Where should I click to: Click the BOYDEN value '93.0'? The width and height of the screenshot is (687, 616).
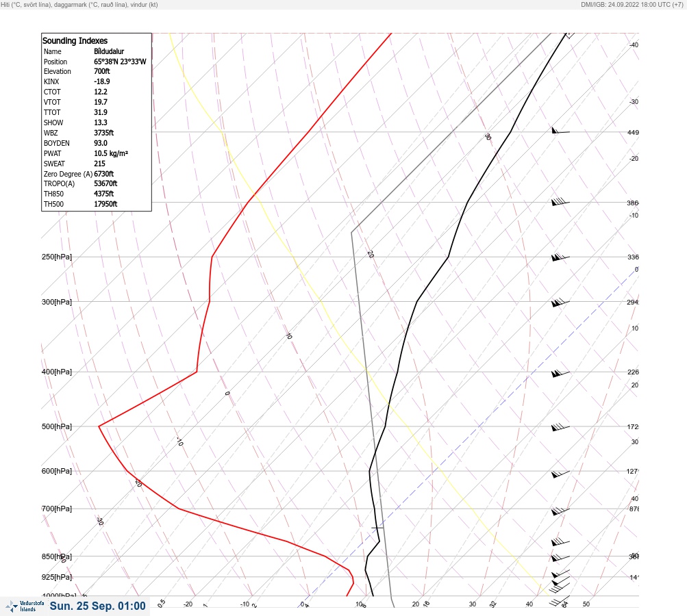pos(101,143)
